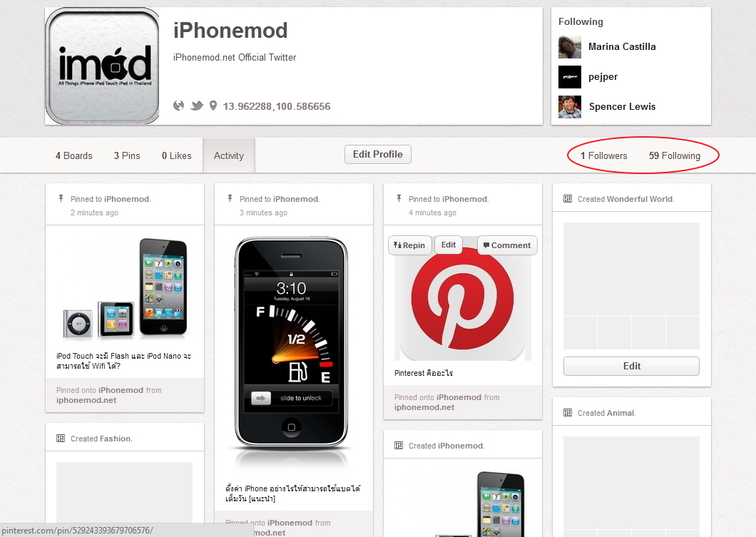Click the location pin icon
This screenshot has height=537, width=756.
[213, 106]
